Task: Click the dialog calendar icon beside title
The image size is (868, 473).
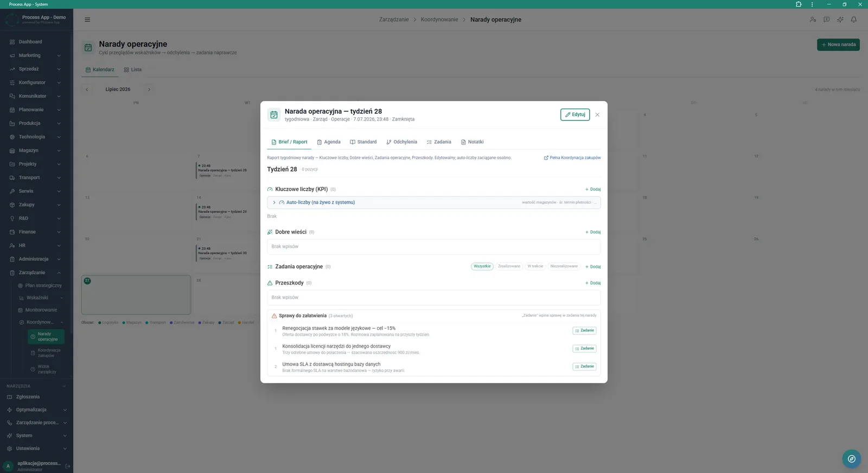Action: click(274, 115)
